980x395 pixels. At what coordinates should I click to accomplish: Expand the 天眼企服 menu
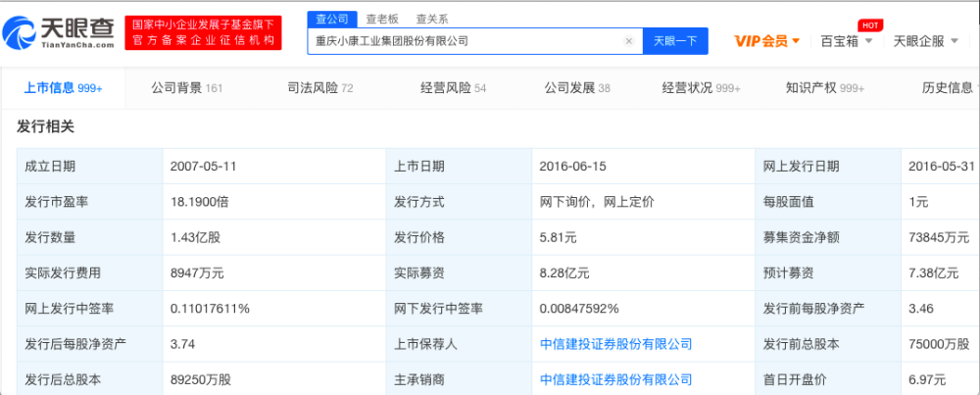(926, 41)
